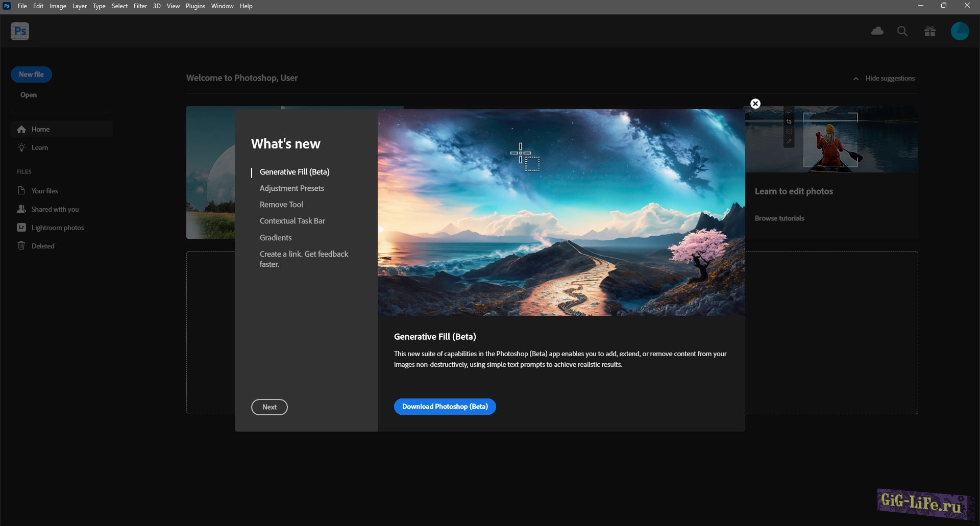Click the Photoshop home logo icon
This screenshot has width=980, height=526.
tap(20, 31)
